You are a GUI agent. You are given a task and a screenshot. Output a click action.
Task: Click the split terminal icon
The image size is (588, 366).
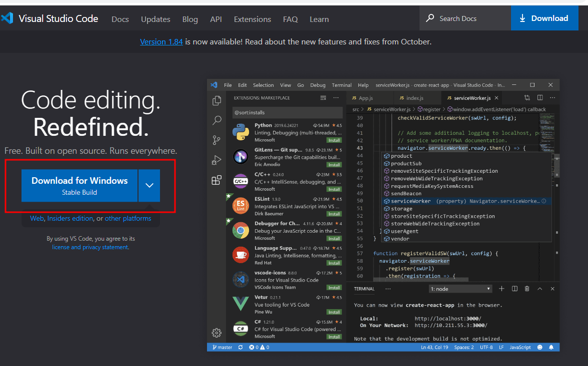point(514,289)
